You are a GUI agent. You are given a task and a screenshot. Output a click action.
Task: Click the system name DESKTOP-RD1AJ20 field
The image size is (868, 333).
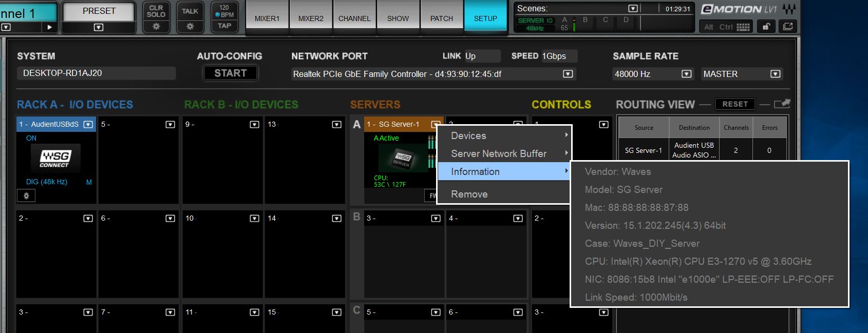pyautogui.click(x=97, y=73)
